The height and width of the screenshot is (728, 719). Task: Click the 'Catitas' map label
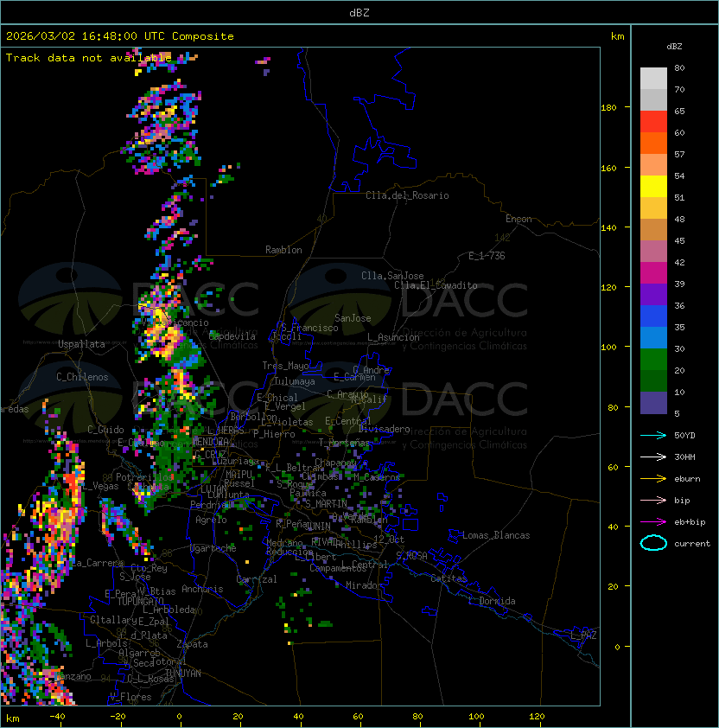[449, 578]
